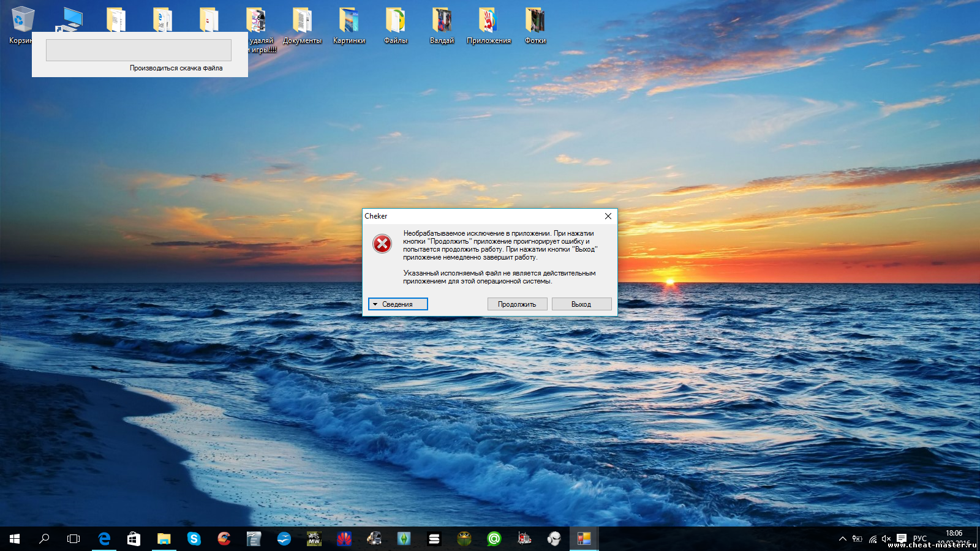Open the gray script document taskbar icon

pyautogui.click(x=254, y=539)
